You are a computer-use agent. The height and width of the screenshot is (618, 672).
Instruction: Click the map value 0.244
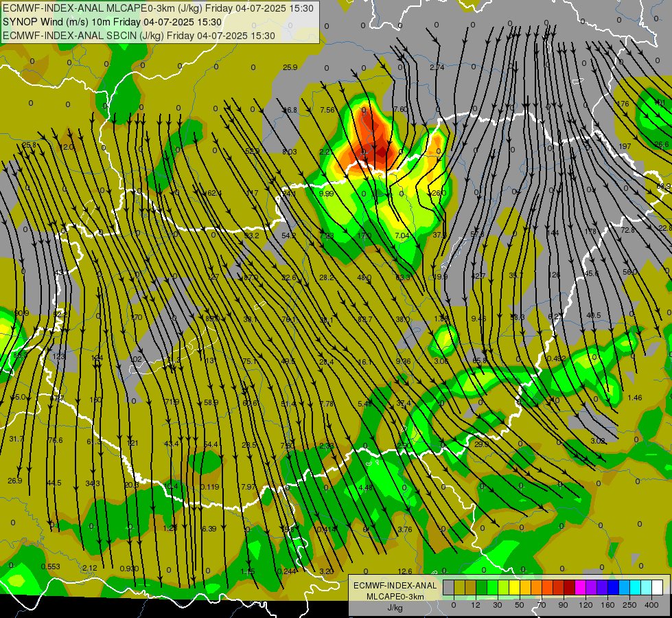[287, 571]
